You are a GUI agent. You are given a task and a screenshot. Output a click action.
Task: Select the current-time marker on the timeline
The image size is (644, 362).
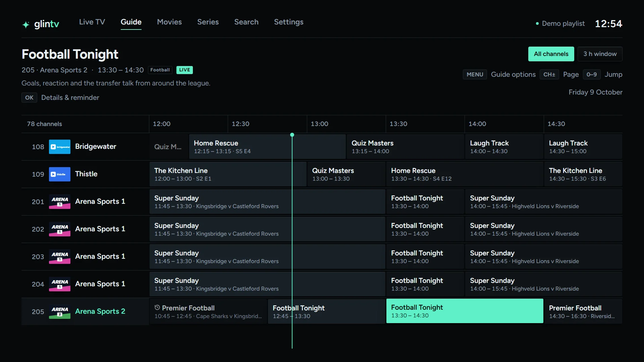click(x=292, y=135)
